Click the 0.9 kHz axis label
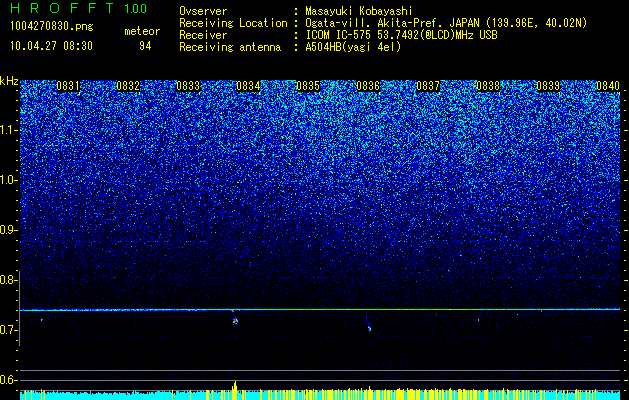The height and width of the screenshot is (400, 629). point(9,230)
